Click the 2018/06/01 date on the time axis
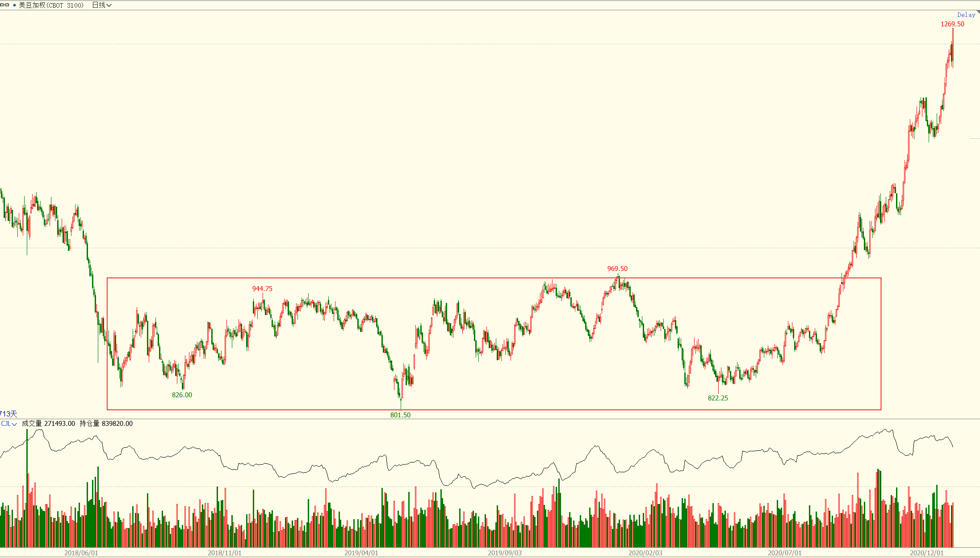 81,553
